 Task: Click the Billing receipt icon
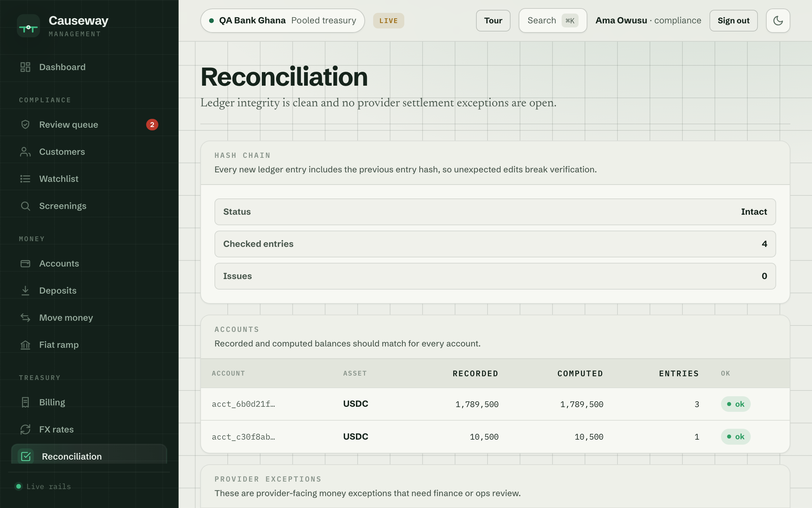25,402
